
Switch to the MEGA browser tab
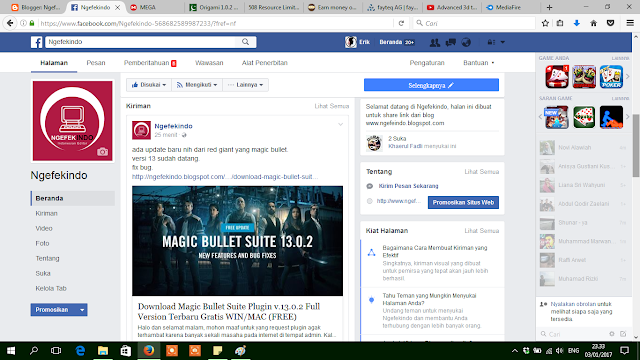coord(154,7)
